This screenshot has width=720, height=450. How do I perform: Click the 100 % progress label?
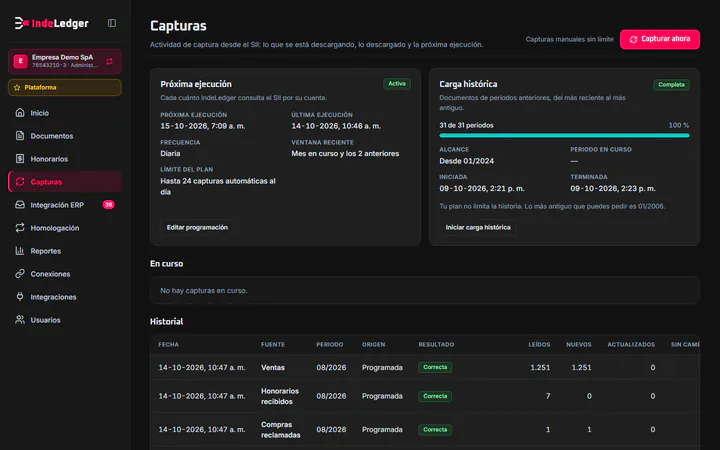tap(679, 125)
